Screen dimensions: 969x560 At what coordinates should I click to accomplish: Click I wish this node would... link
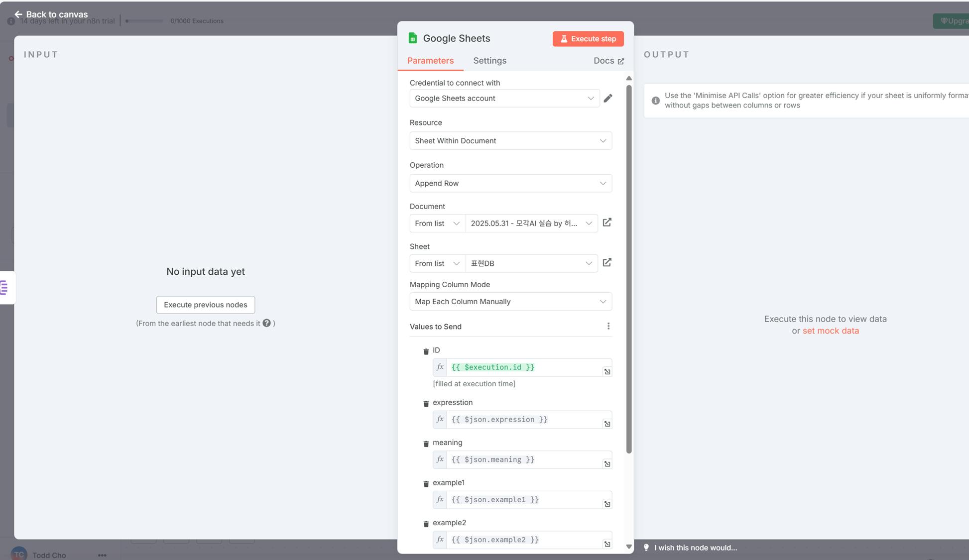click(x=696, y=548)
